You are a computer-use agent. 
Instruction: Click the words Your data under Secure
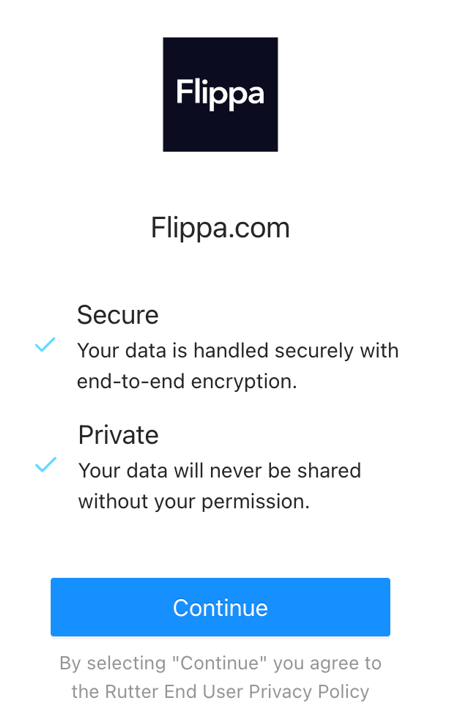tap(121, 350)
